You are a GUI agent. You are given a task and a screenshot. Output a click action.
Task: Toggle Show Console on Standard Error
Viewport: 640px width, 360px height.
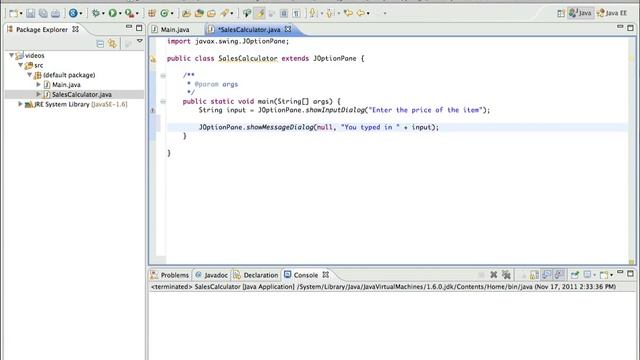[559, 275]
